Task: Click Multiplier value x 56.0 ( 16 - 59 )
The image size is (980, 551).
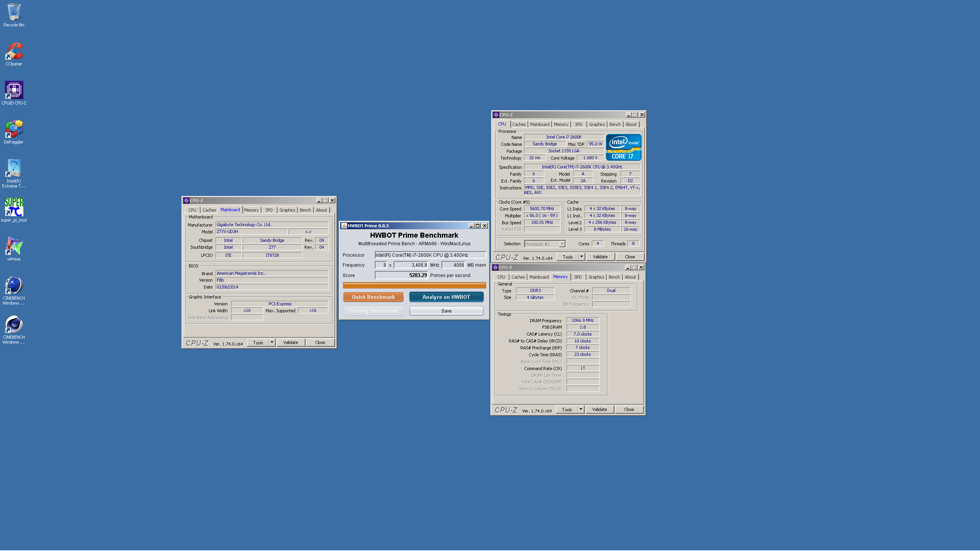Action: click(x=542, y=216)
